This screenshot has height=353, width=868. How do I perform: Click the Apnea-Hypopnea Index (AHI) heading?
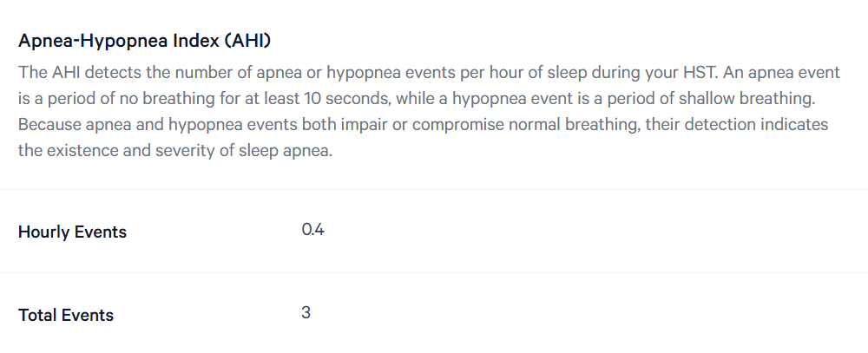coord(144,41)
